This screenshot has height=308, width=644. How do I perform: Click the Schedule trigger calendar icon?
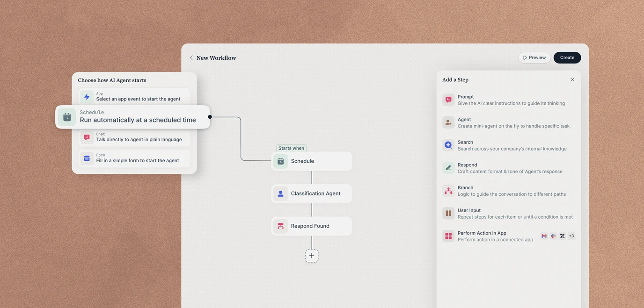pos(67,117)
